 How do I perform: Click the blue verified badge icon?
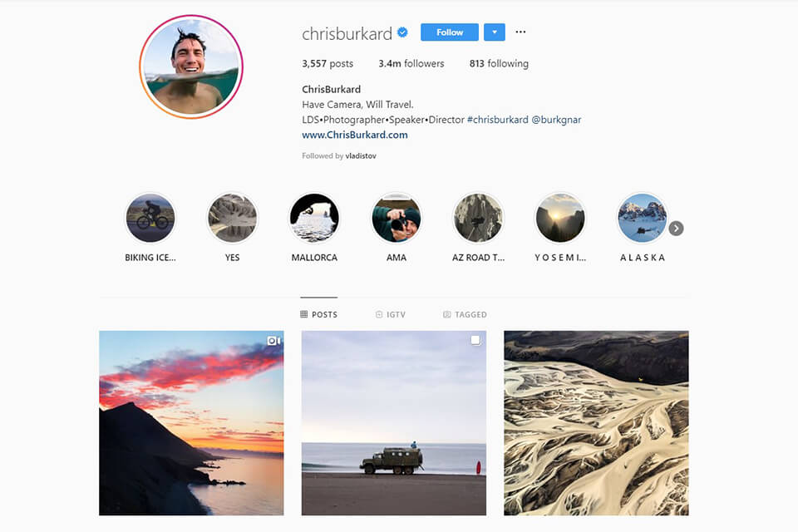pos(402,32)
